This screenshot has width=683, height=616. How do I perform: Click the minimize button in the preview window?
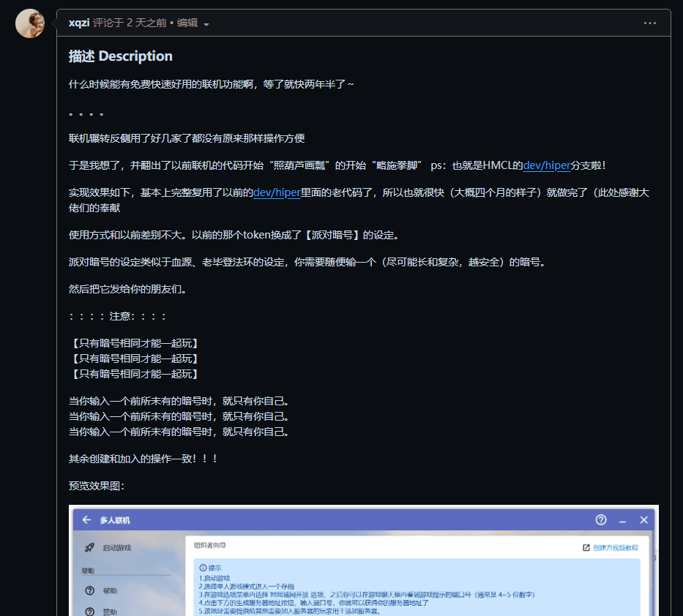click(622, 520)
